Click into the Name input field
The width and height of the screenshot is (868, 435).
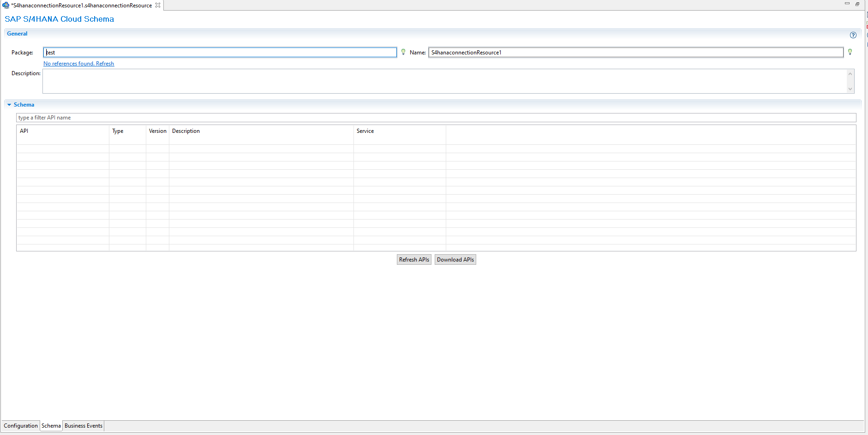(636, 53)
